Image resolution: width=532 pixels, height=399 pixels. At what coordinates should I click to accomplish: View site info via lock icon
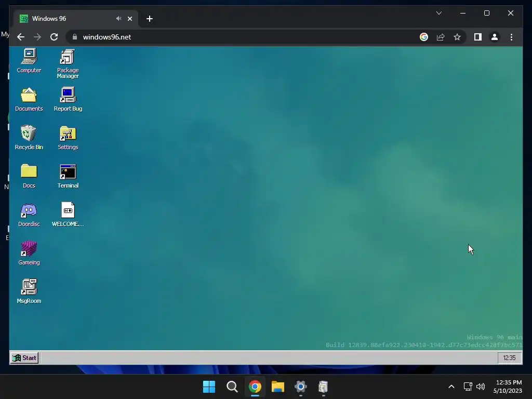point(75,37)
